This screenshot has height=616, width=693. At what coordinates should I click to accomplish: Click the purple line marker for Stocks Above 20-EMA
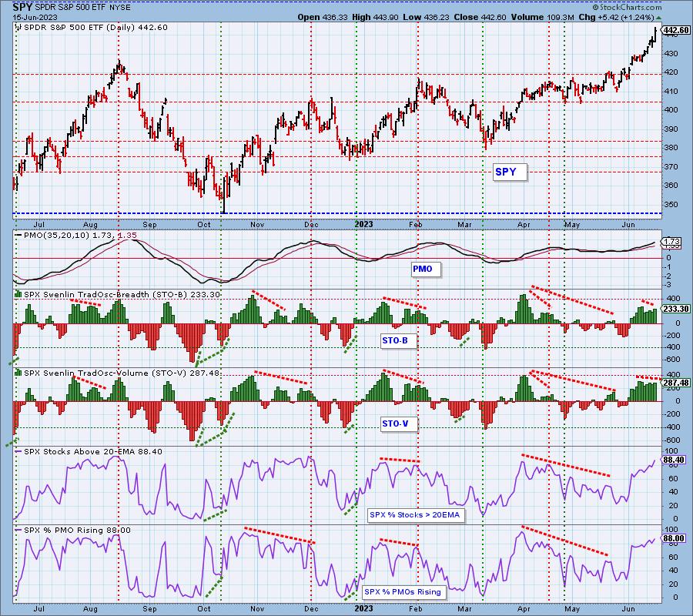click(x=18, y=451)
